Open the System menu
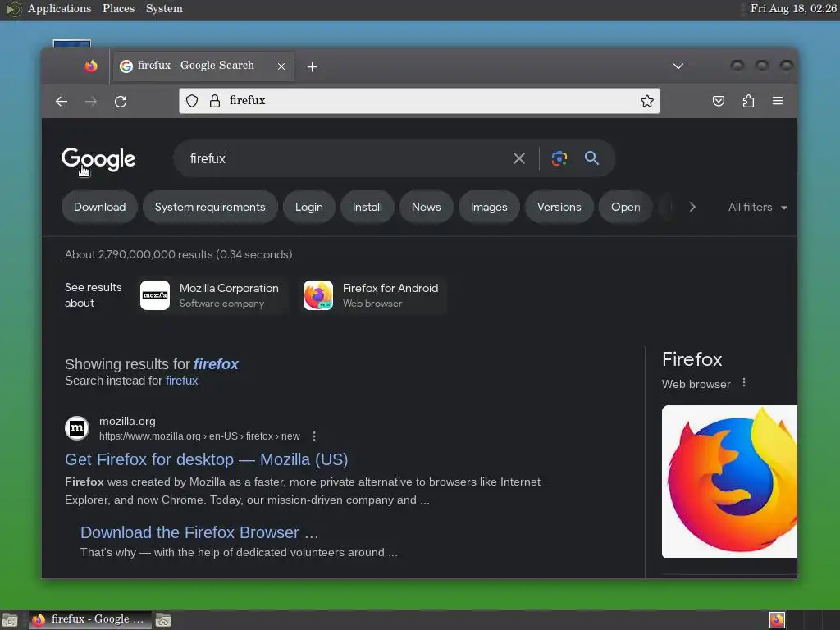The width and height of the screenshot is (840, 630). point(164,8)
